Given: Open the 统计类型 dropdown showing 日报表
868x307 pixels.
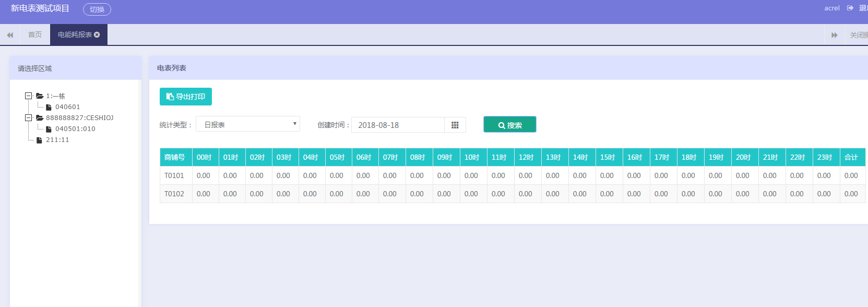Looking at the screenshot, I should (x=247, y=124).
